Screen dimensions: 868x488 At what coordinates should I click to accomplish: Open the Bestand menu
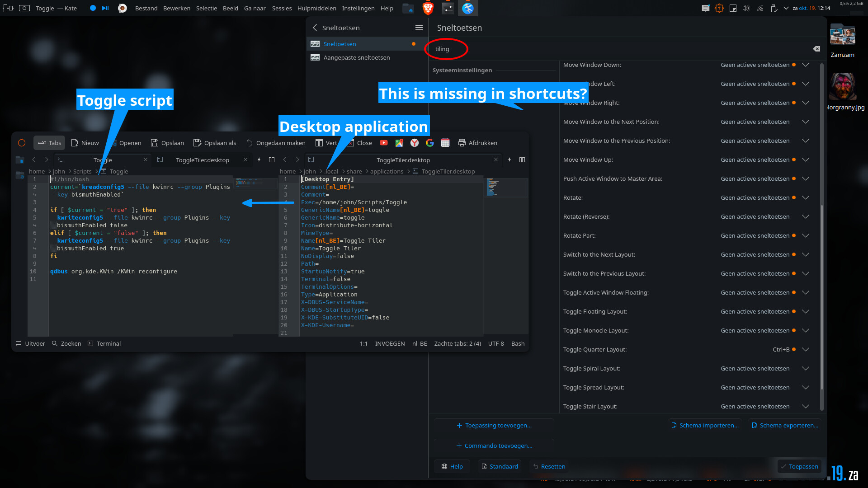pyautogui.click(x=146, y=8)
